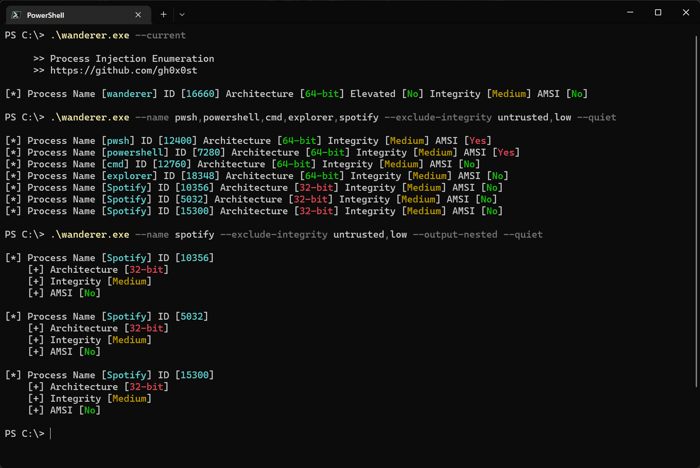700x468 pixels.
Task: Close the terminal window
Action: pos(686,13)
